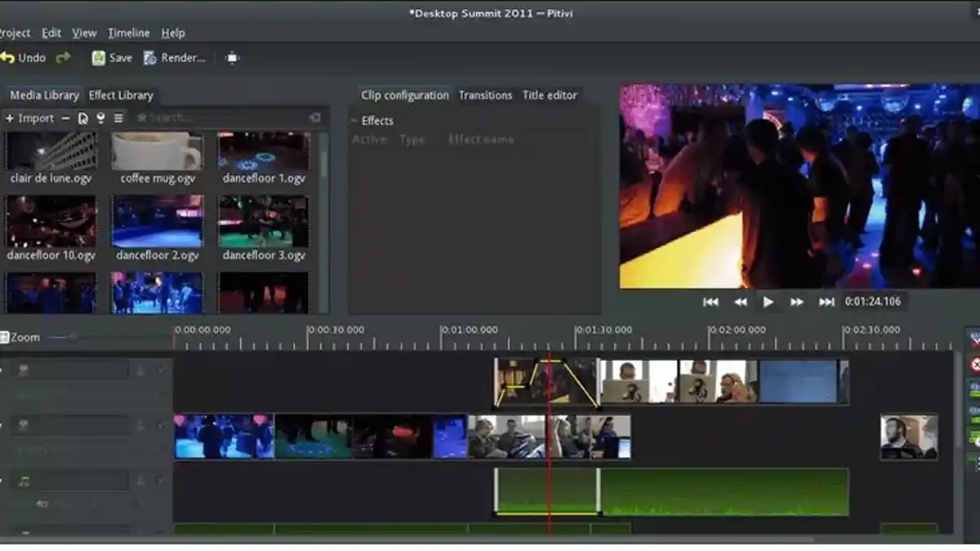Click the red playhead line in timeline
This screenshot has width=980, height=551.
pyautogui.click(x=549, y=441)
